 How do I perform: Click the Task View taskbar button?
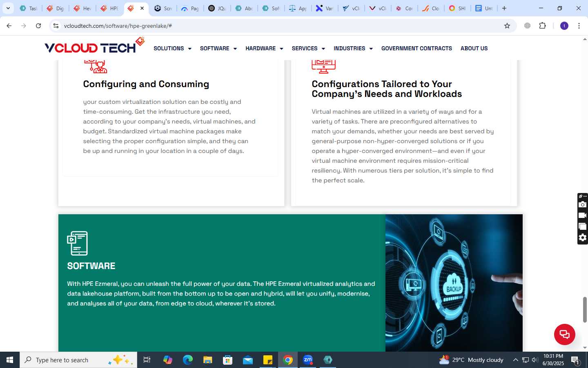tap(147, 360)
